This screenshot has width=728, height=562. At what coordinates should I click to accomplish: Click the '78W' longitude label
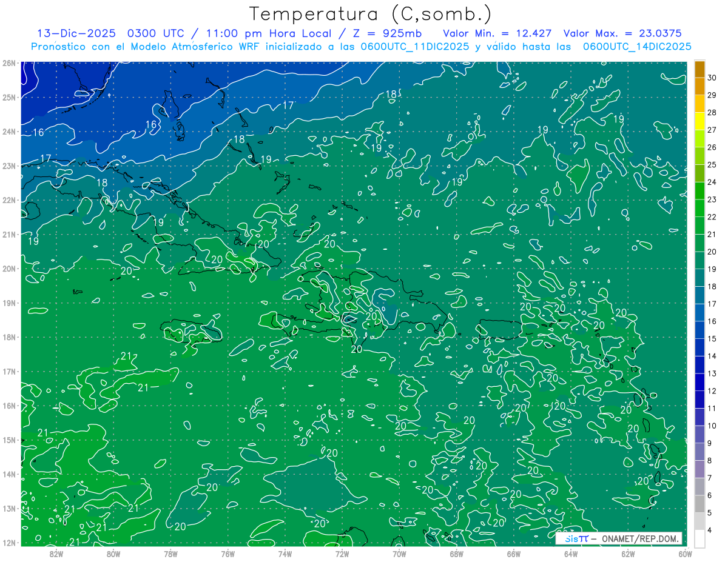170,554
